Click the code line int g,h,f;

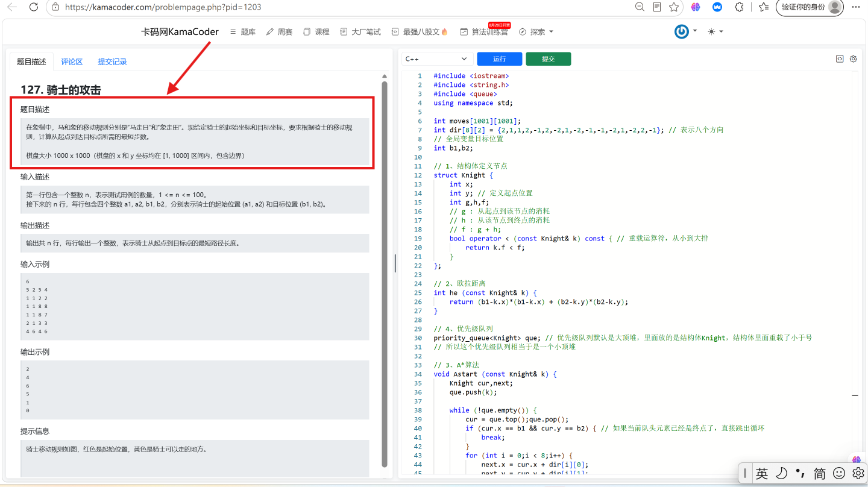pos(469,202)
